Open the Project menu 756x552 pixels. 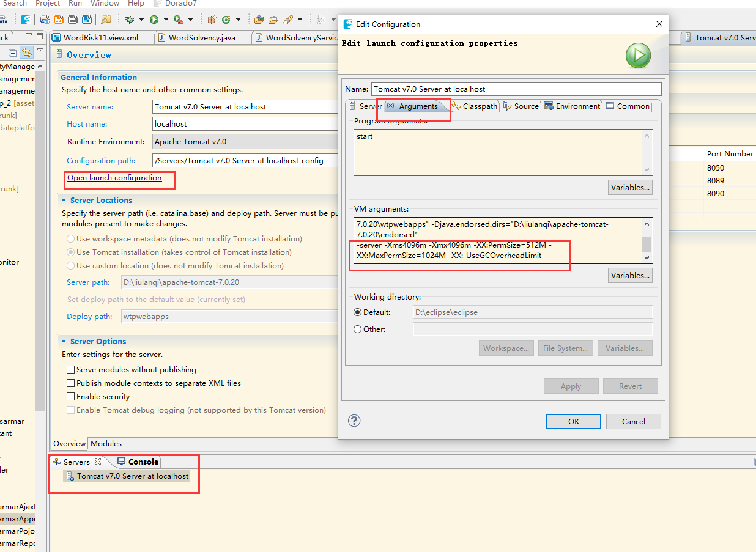click(48, 3)
